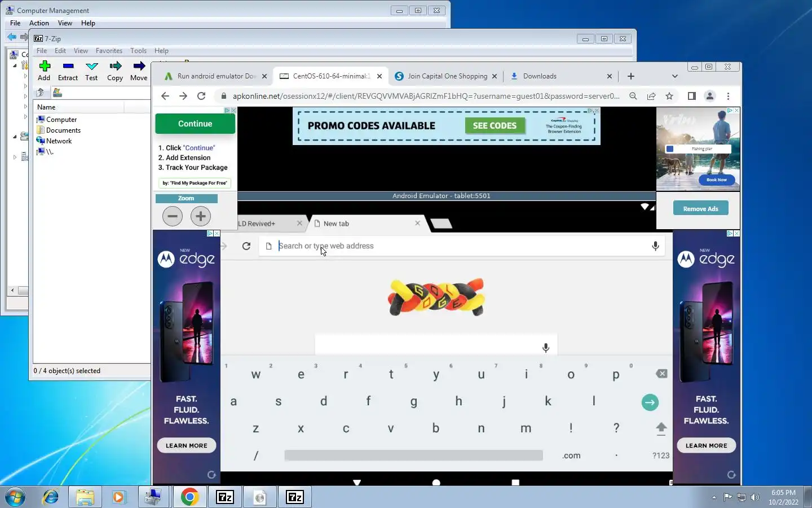Tap backspace key on Android keyboard

(x=661, y=374)
